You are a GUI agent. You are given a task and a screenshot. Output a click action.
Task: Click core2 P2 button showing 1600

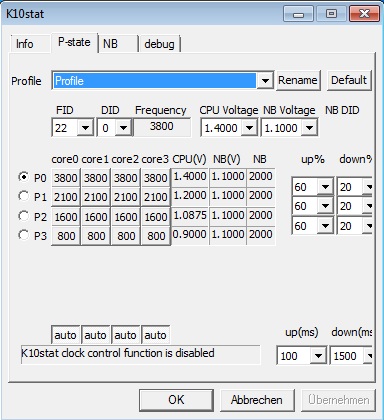126,217
